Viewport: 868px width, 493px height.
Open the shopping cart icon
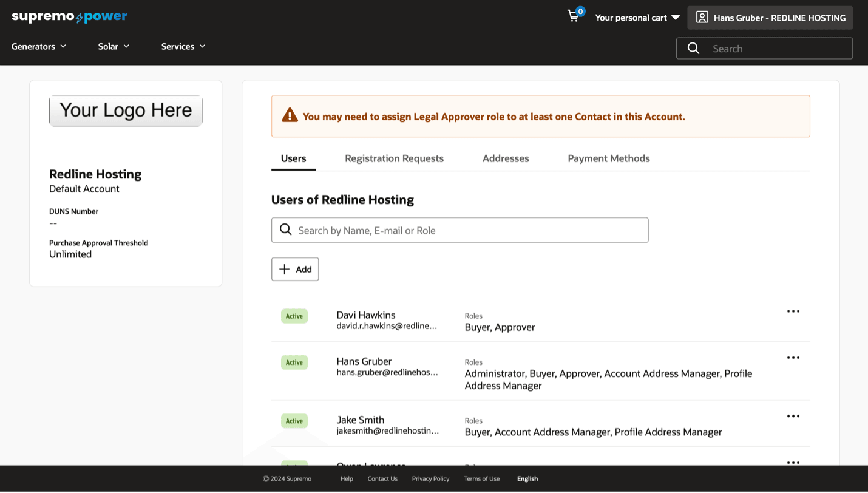574,16
